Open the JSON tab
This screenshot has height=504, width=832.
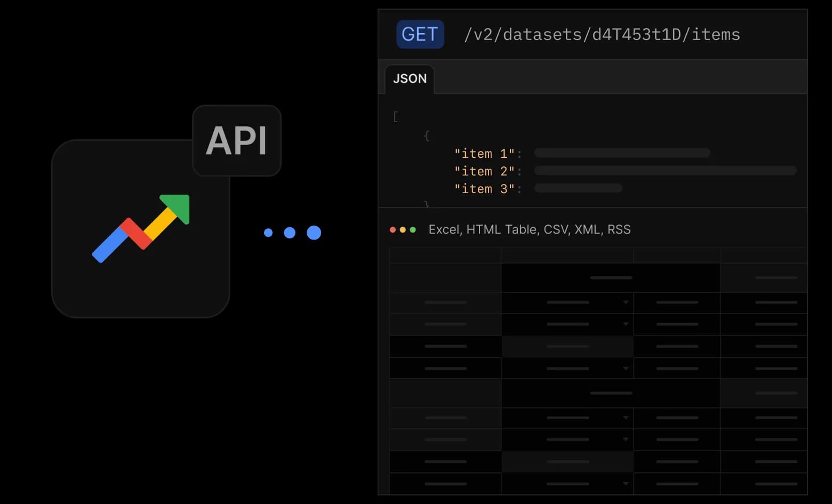point(410,79)
